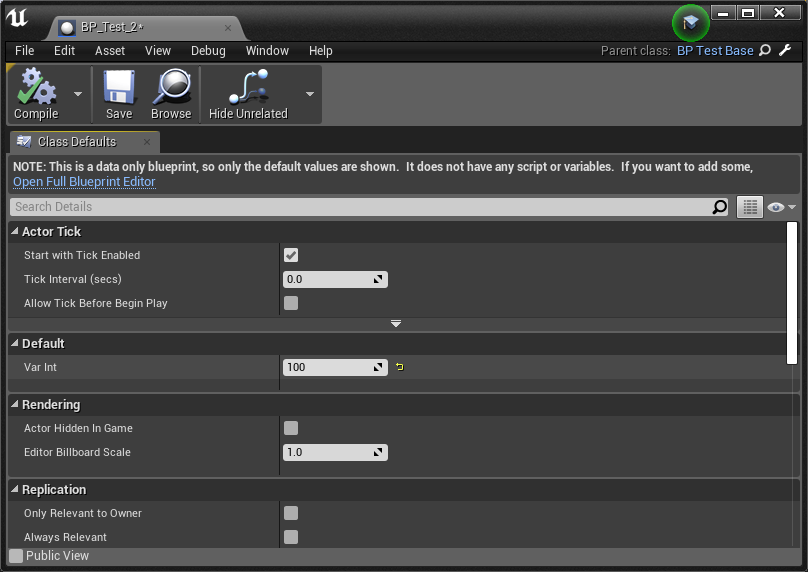This screenshot has width=808, height=572.
Task: Enable Allow Tick Before Begin Play
Action: tap(291, 303)
